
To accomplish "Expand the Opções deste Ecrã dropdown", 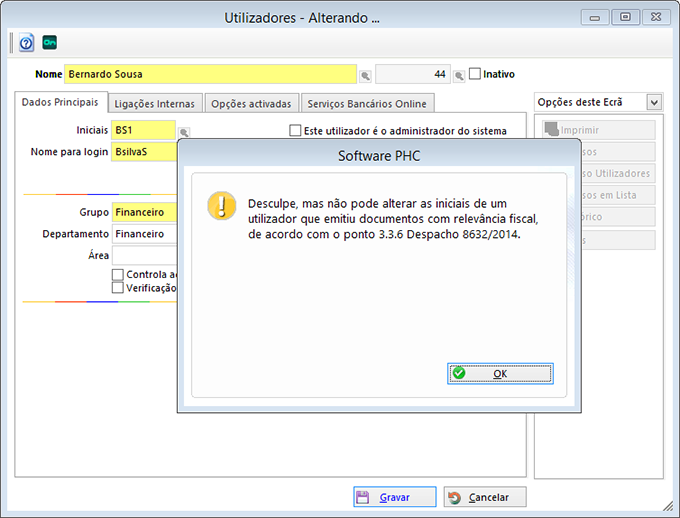I will (x=654, y=102).
